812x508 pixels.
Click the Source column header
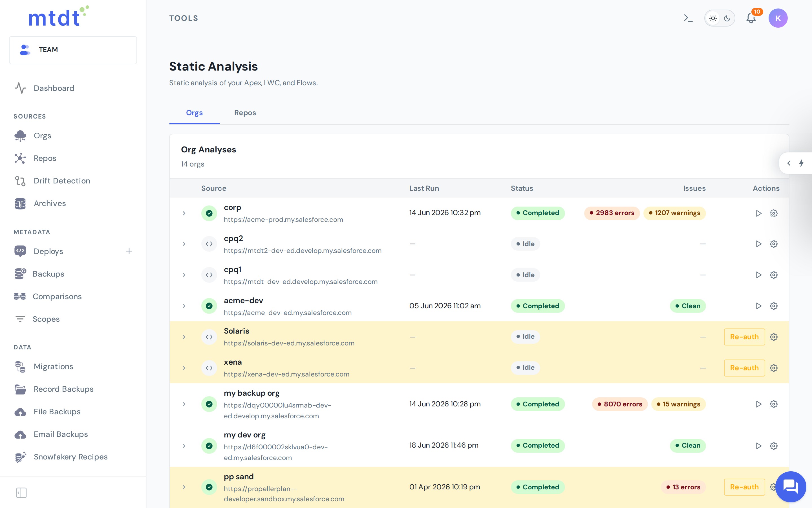(x=214, y=189)
